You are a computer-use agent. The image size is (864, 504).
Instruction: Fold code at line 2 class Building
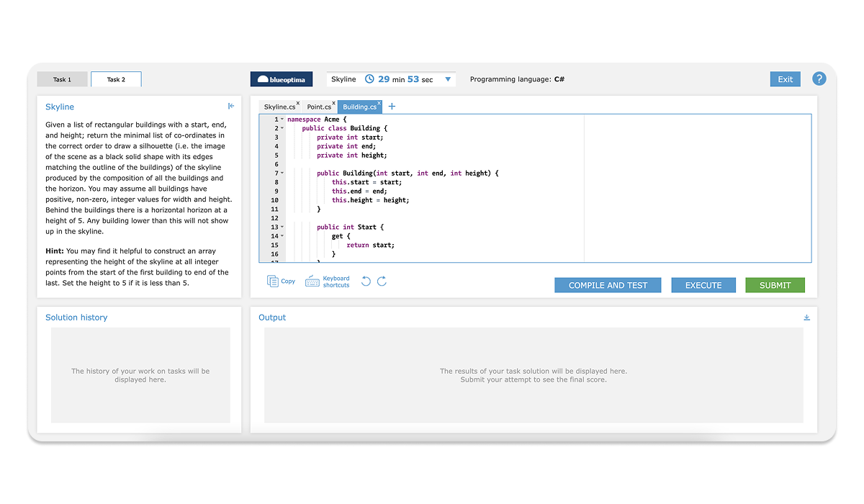[x=282, y=128]
